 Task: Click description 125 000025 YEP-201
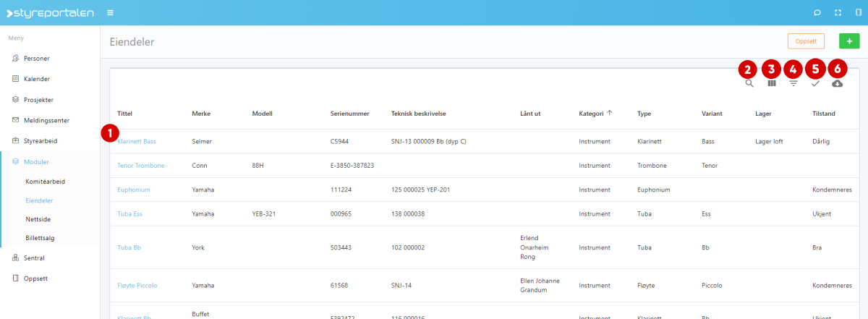point(421,190)
